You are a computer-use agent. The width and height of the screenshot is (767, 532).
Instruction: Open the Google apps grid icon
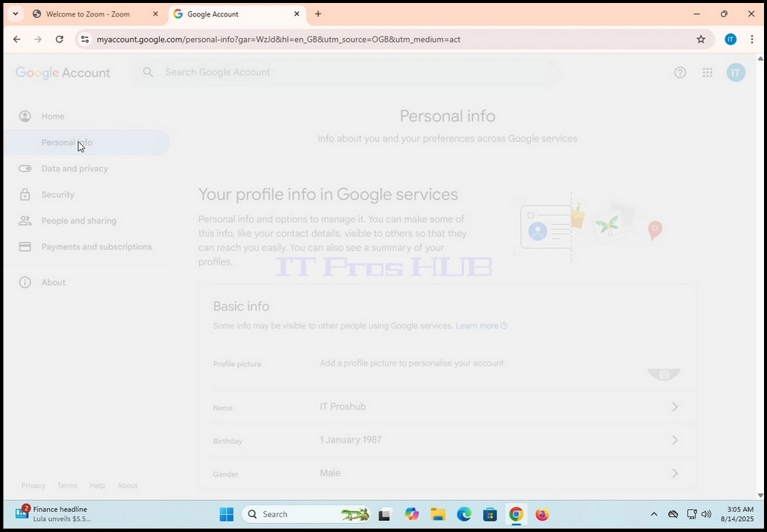(x=707, y=72)
